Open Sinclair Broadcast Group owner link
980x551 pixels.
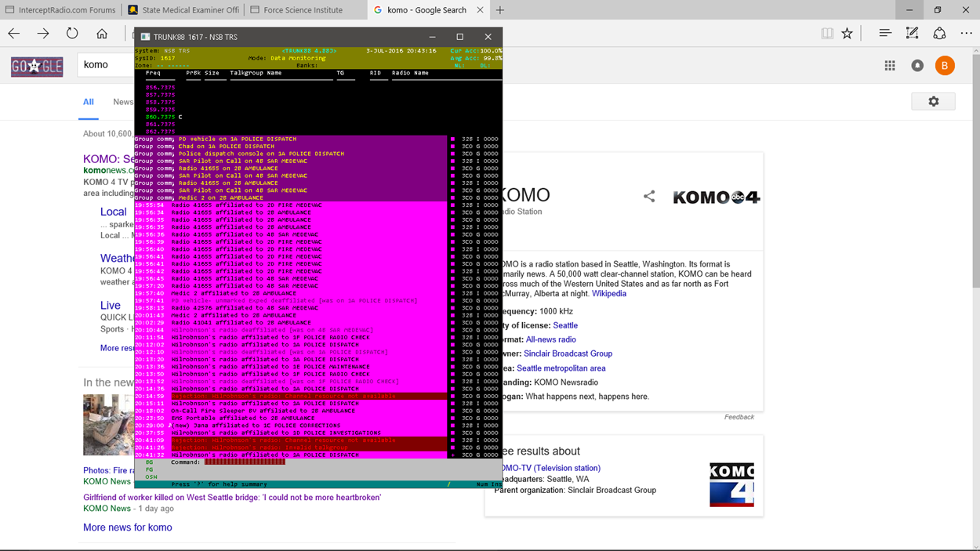[x=568, y=353]
